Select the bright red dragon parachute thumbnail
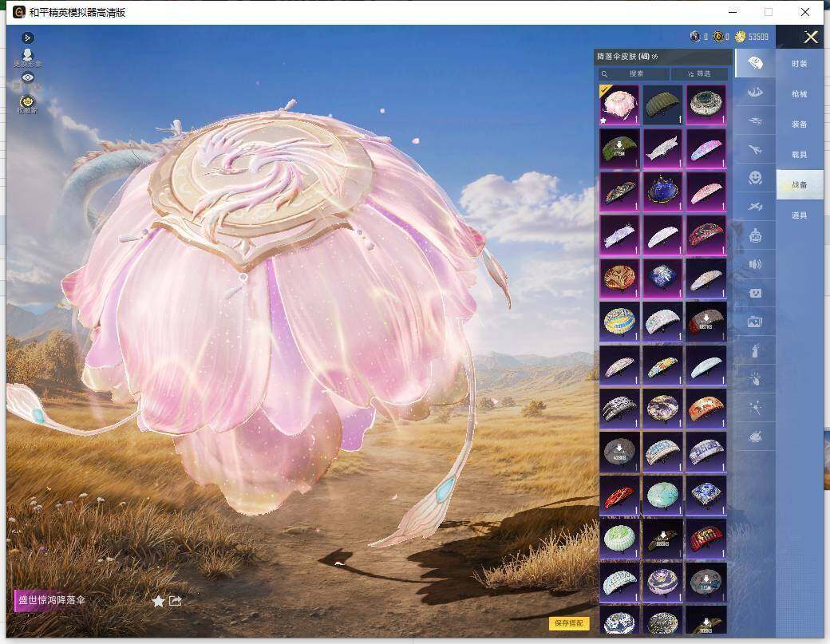830x644 pixels. pyautogui.click(x=619, y=496)
